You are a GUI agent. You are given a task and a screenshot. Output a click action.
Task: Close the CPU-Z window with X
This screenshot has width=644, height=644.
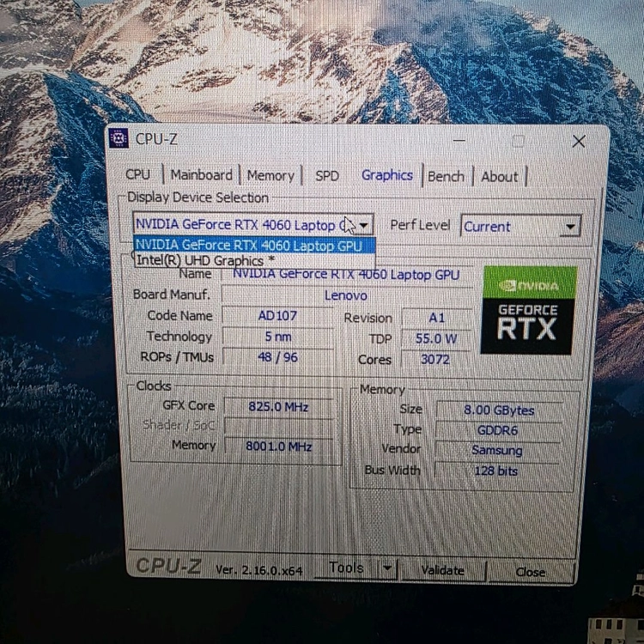(x=579, y=142)
